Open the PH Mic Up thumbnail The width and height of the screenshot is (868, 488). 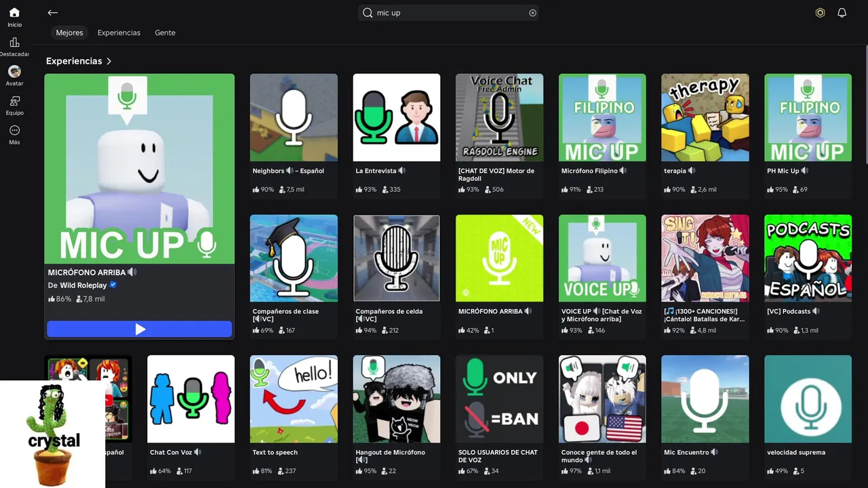coord(808,117)
